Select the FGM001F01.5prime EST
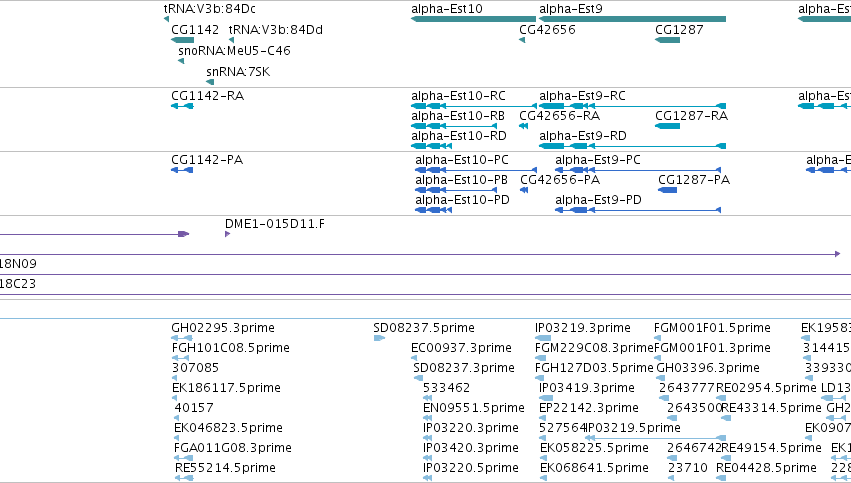 point(712,328)
